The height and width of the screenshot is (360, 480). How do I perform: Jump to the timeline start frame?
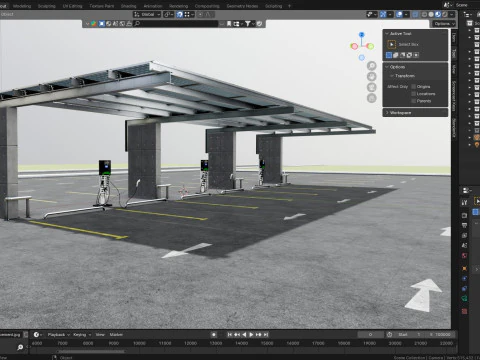pyautogui.click(x=230, y=334)
